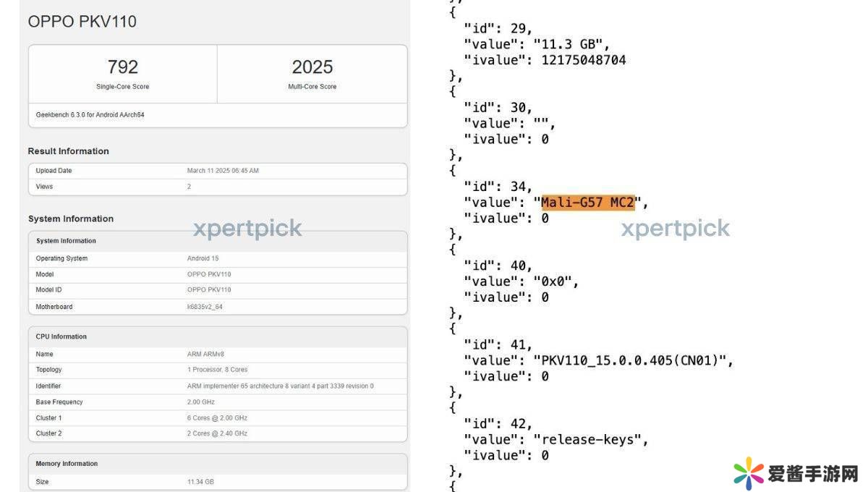Select the 792 single-core score
868x492 pixels.
(122, 67)
